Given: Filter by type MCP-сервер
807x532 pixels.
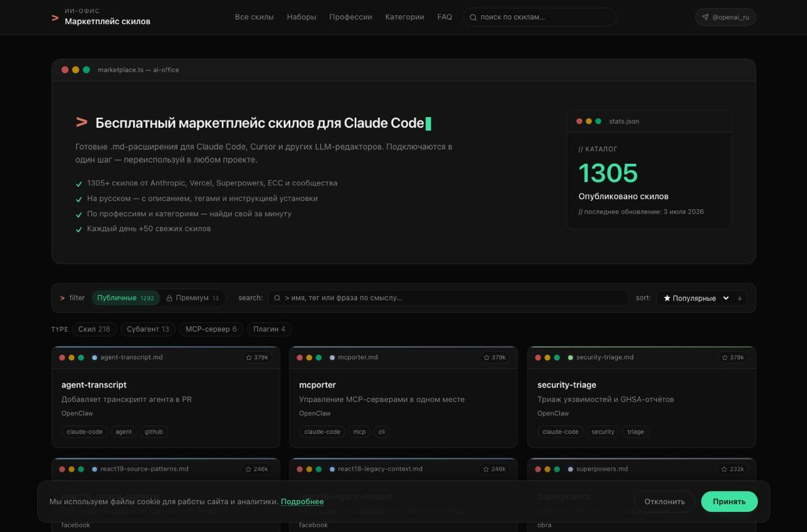Looking at the screenshot, I should tap(211, 329).
